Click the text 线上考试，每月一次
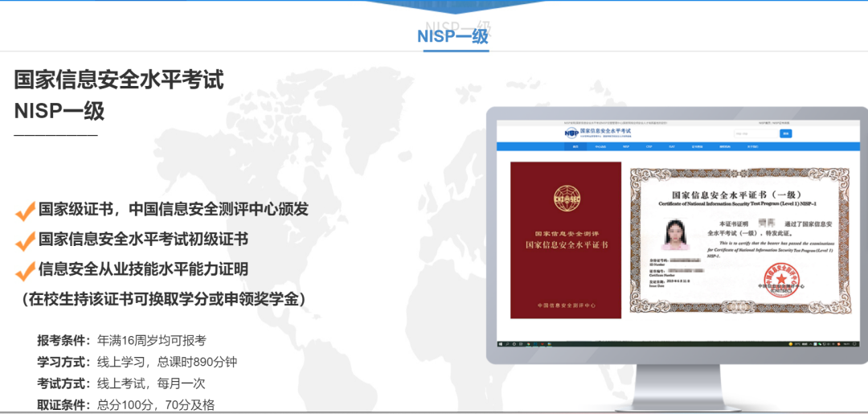 coord(151,383)
